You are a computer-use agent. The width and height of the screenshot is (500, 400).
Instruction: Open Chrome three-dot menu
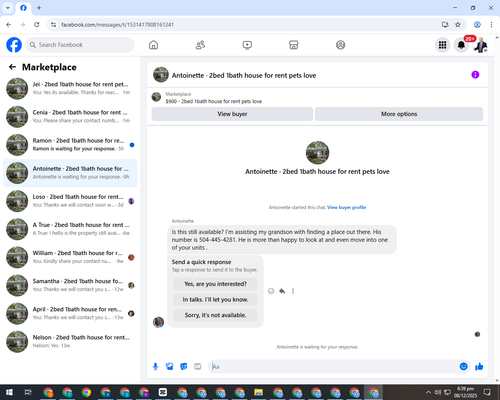[x=491, y=25]
